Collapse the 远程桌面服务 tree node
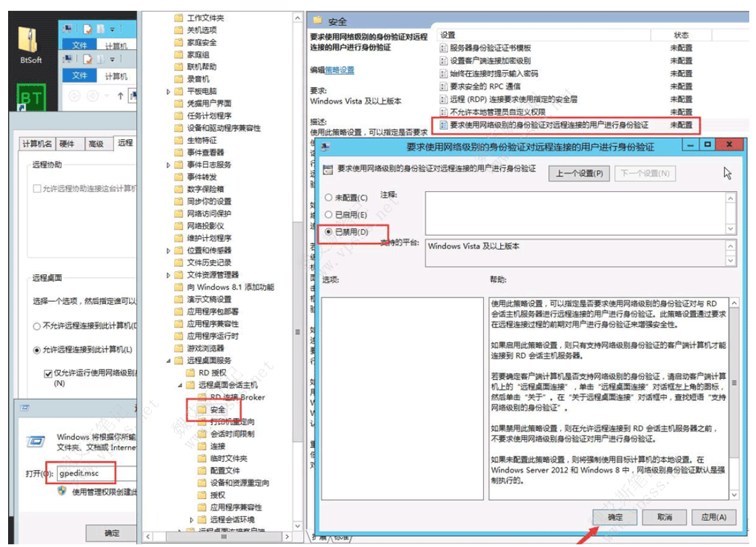This screenshot has height=547, width=756. coord(169,361)
